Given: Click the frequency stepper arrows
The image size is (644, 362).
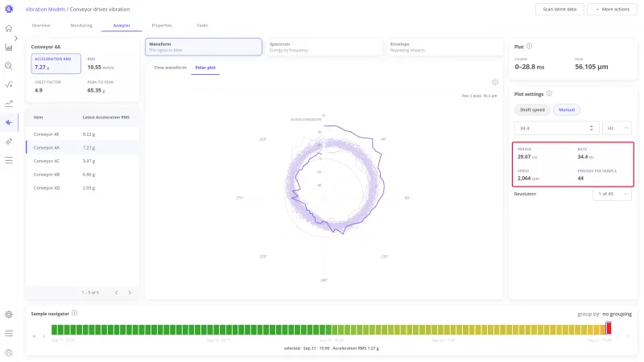Looking at the screenshot, I should tap(592, 129).
